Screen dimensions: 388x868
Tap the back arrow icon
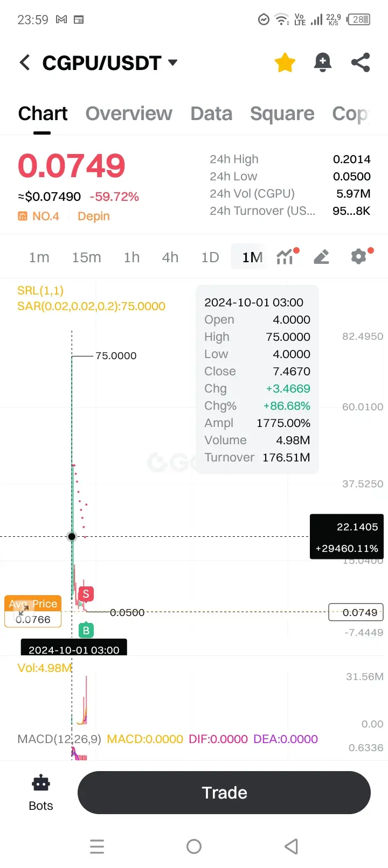tap(25, 62)
